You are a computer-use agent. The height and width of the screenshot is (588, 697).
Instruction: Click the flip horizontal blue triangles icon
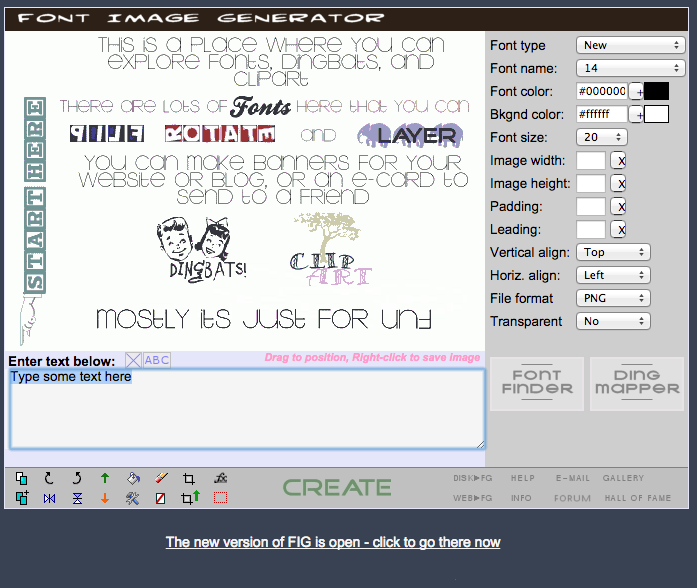49,499
